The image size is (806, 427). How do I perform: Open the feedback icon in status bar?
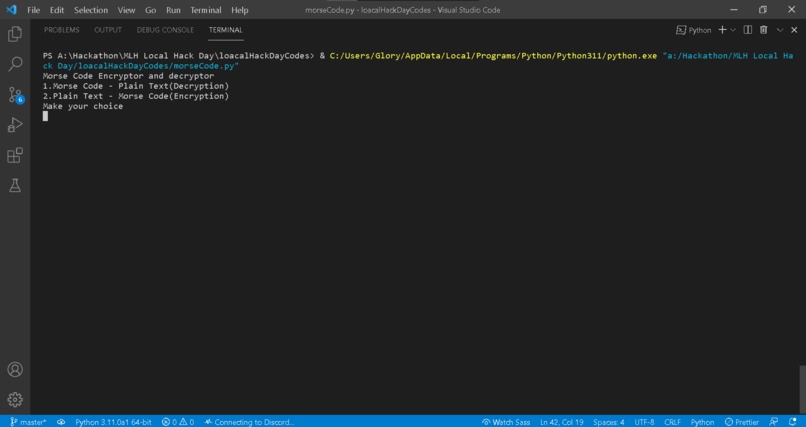(x=774, y=422)
